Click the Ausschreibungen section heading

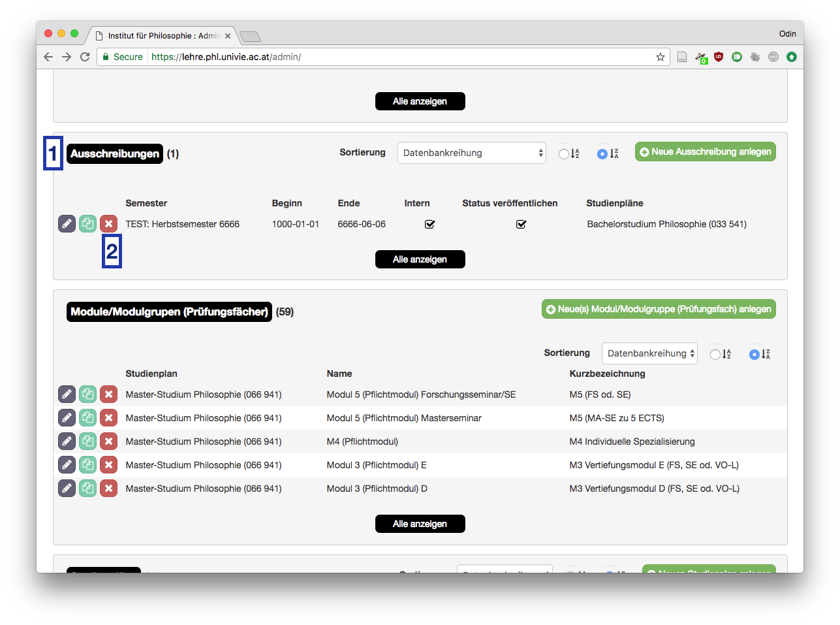pyautogui.click(x=115, y=153)
